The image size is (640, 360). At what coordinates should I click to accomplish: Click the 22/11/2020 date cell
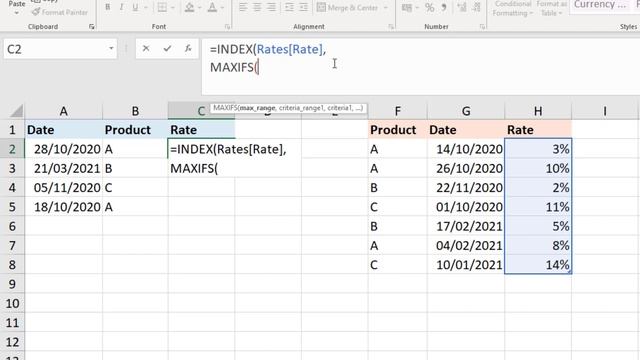pyautogui.click(x=466, y=188)
